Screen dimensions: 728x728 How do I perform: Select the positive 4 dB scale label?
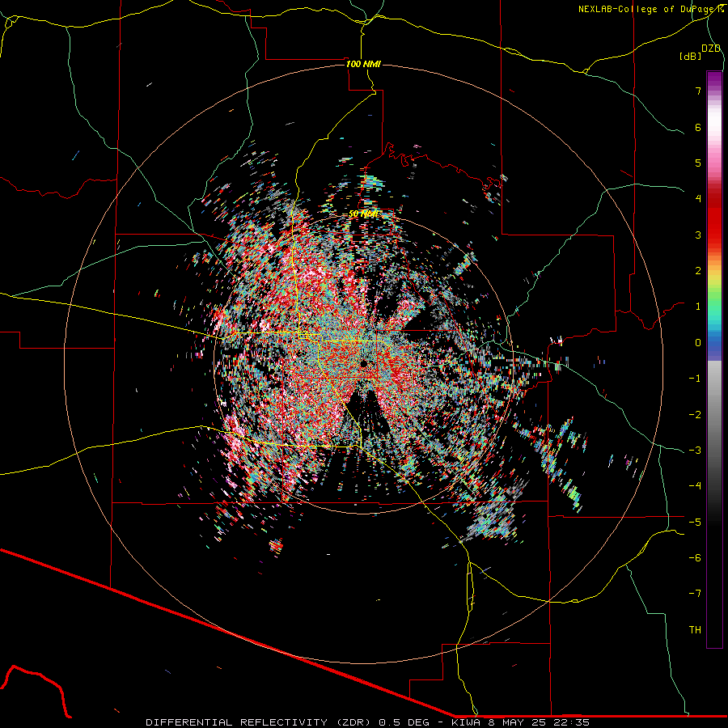(698, 199)
